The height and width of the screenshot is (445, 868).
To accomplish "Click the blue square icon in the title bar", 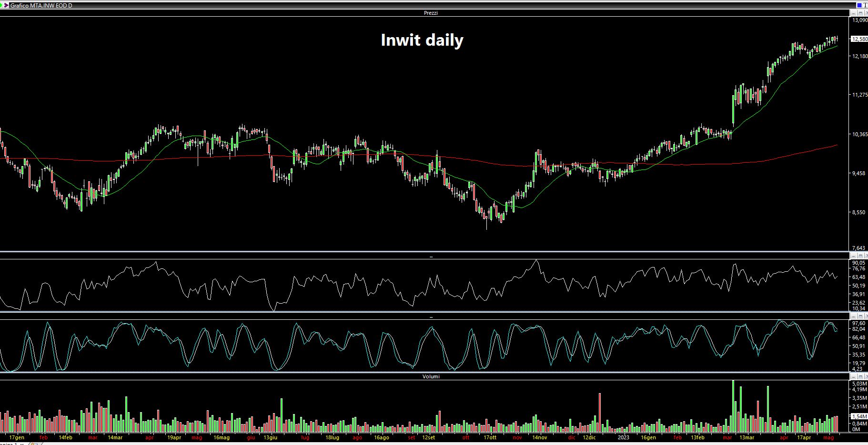I will click(859, 5).
